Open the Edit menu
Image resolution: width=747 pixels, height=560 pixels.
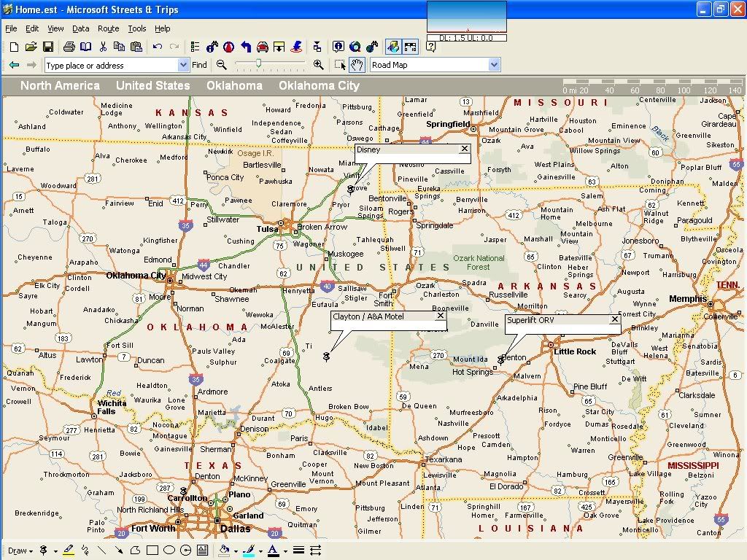(x=32, y=28)
